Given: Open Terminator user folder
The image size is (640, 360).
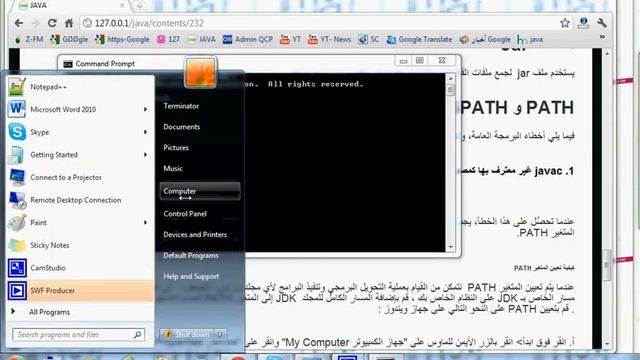Looking at the screenshot, I should pos(181,106).
